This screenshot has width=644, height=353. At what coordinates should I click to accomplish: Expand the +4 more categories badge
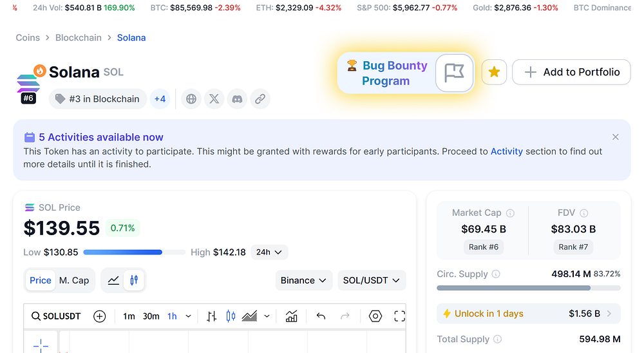click(x=160, y=99)
